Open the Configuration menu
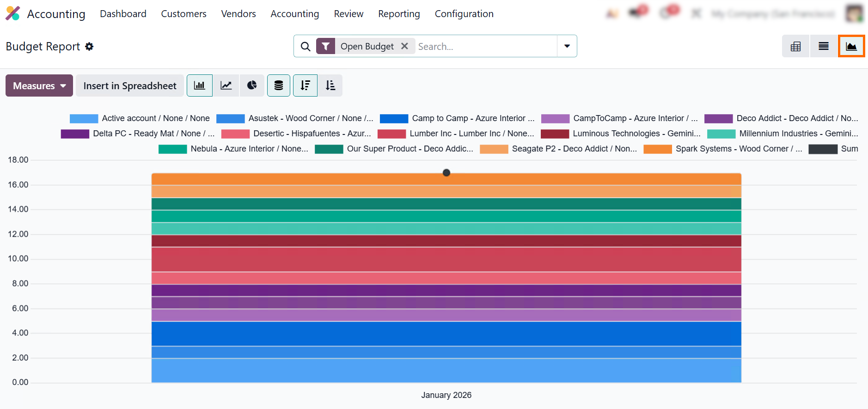Screen dimensions: 868x409 (x=464, y=14)
